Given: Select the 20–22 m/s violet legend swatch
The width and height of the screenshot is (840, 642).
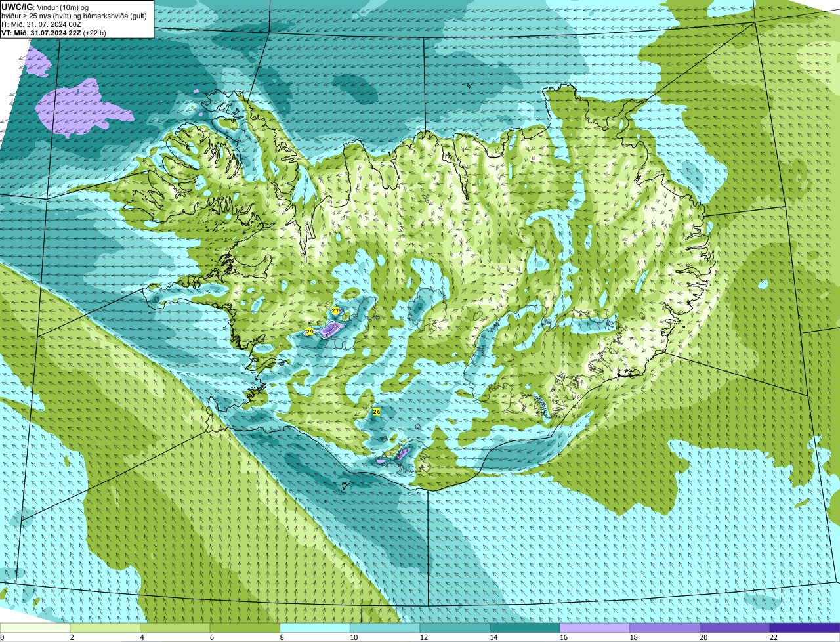Looking at the screenshot, I should 735,628.
